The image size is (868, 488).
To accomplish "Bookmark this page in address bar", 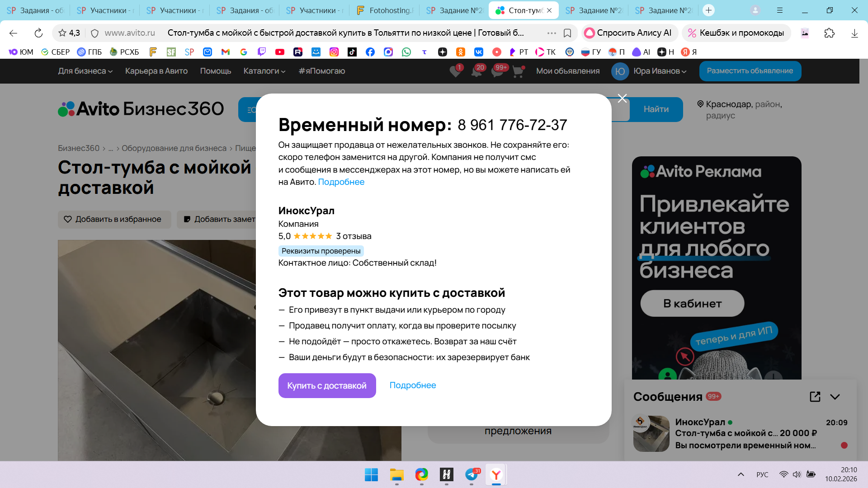I will (x=567, y=33).
